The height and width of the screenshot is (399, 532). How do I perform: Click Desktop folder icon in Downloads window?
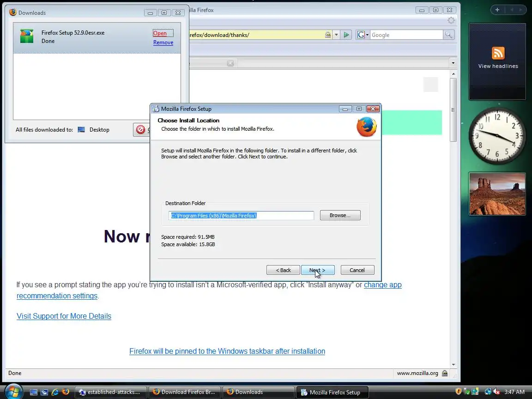tap(81, 130)
